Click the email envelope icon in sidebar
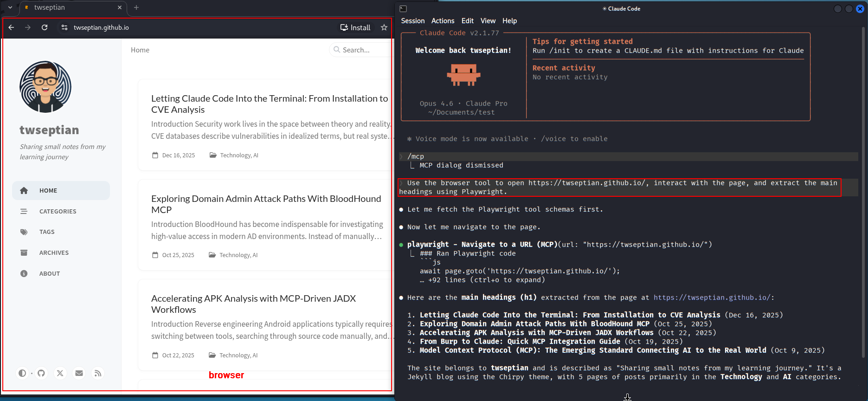This screenshot has height=401, width=868. click(79, 373)
